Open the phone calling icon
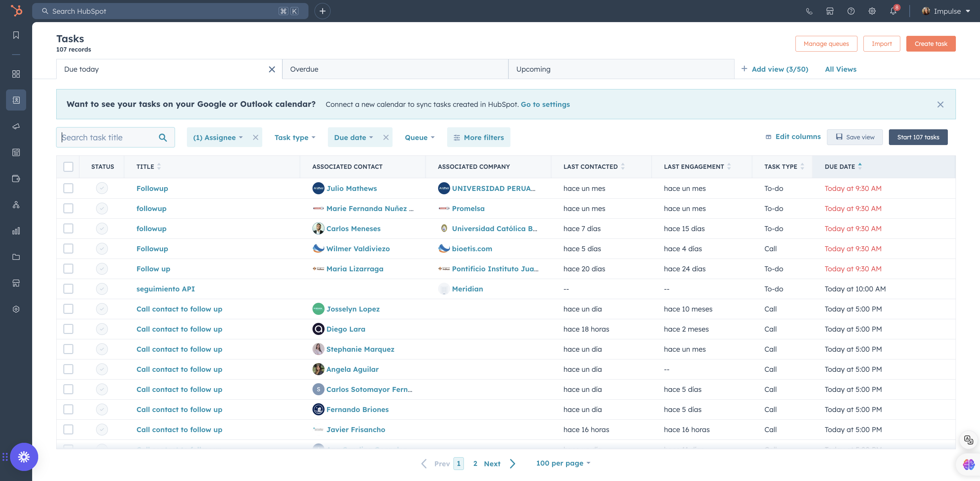 [x=809, y=11]
